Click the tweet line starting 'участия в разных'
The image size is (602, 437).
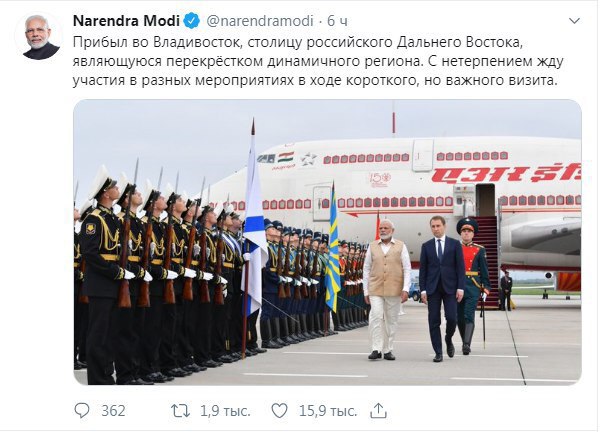315,81
